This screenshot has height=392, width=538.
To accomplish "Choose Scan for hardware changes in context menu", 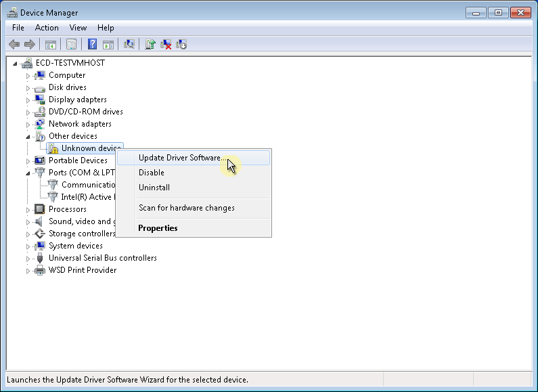I will coord(194,208).
